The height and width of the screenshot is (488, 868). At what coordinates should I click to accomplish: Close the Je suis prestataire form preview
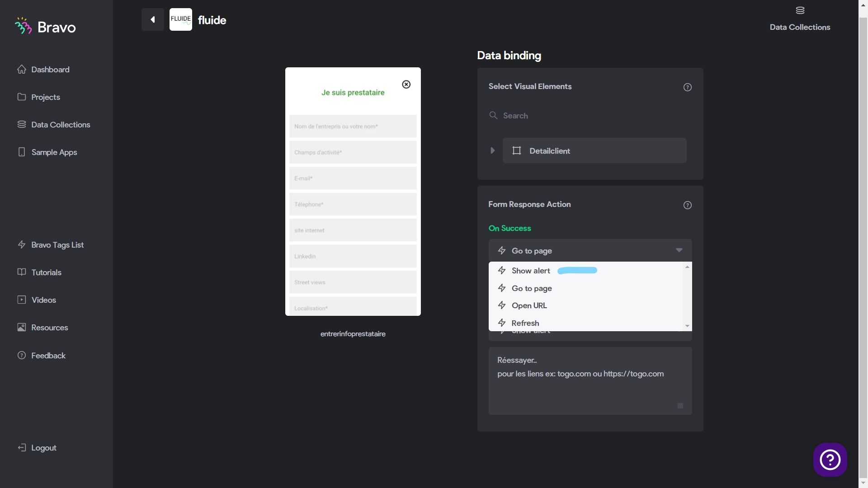coord(406,84)
